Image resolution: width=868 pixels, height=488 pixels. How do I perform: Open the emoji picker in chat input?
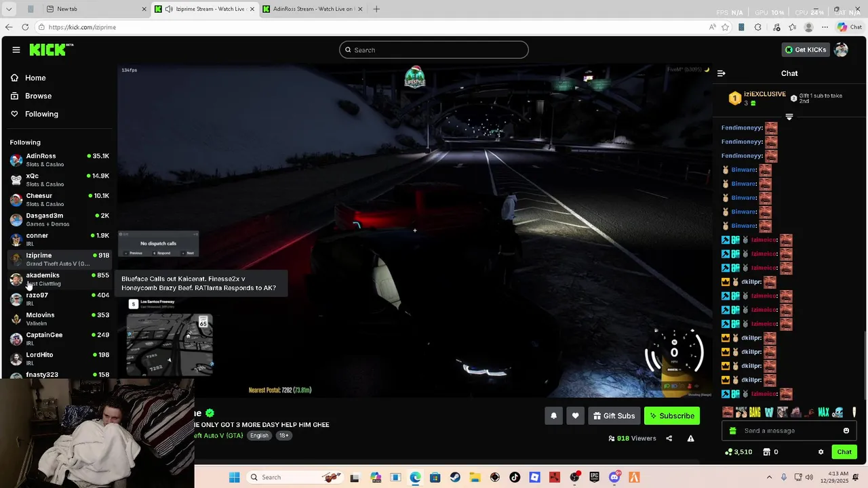(x=846, y=430)
